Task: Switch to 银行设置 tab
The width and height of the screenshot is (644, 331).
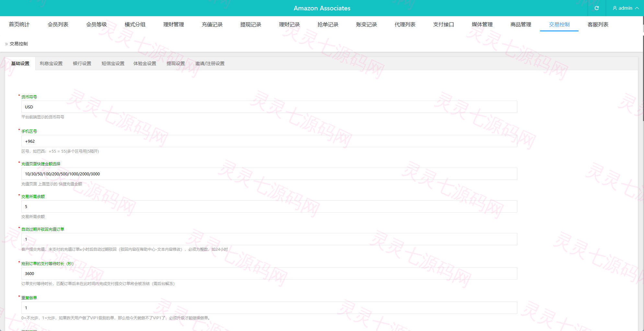Action: (x=82, y=63)
